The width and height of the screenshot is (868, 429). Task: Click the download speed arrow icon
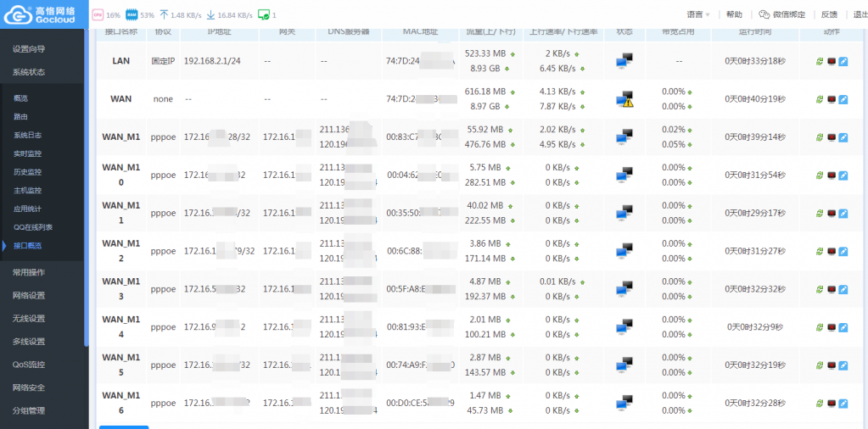210,15
